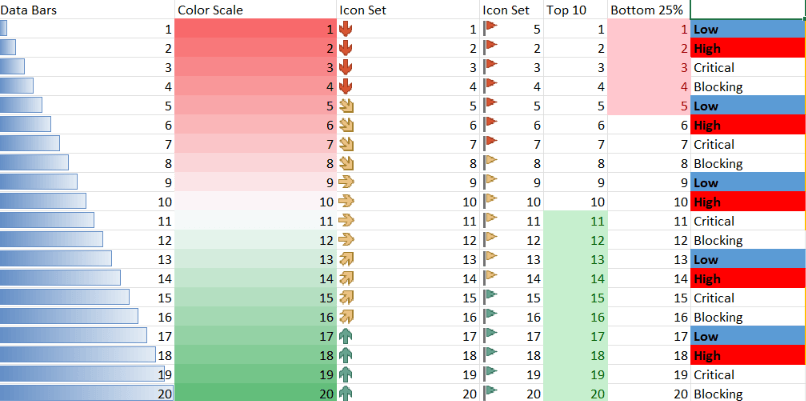Click the darkest red Color Scale cell 1

tap(255, 29)
